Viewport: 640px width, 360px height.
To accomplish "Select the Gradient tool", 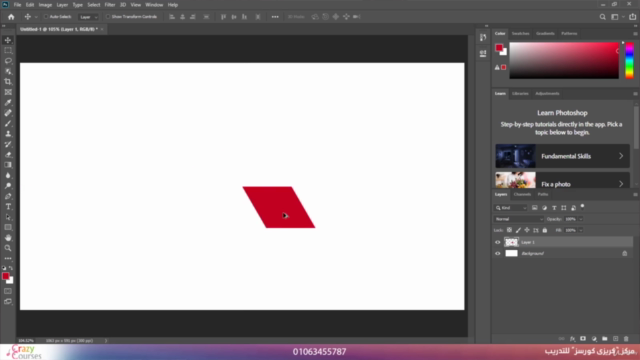I will (x=8, y=165).
